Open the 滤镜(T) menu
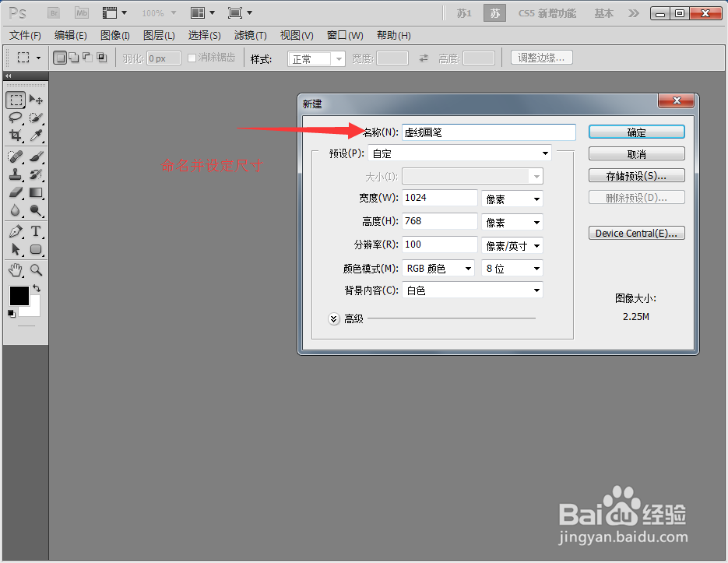Viewport: 728px width, 563px height. point(250,35)
